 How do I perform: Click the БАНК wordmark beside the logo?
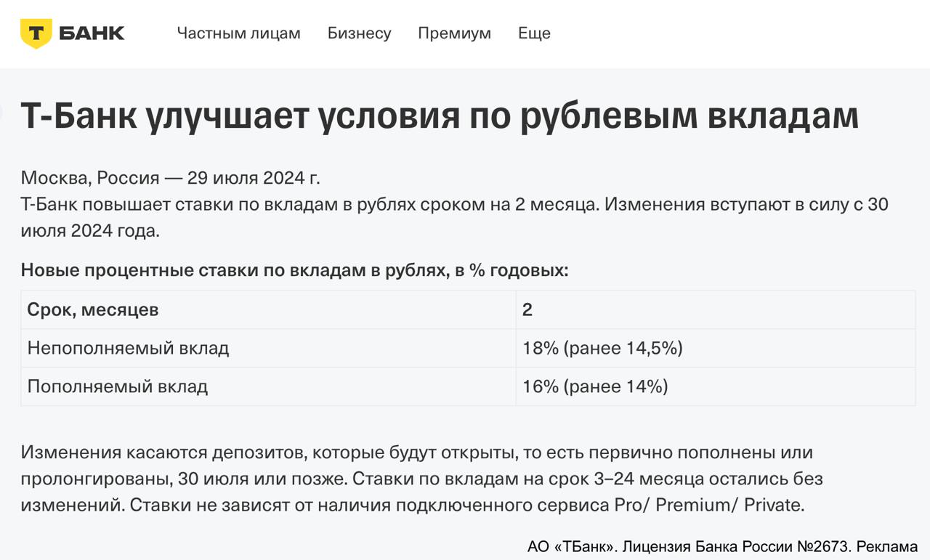point(92,33)
